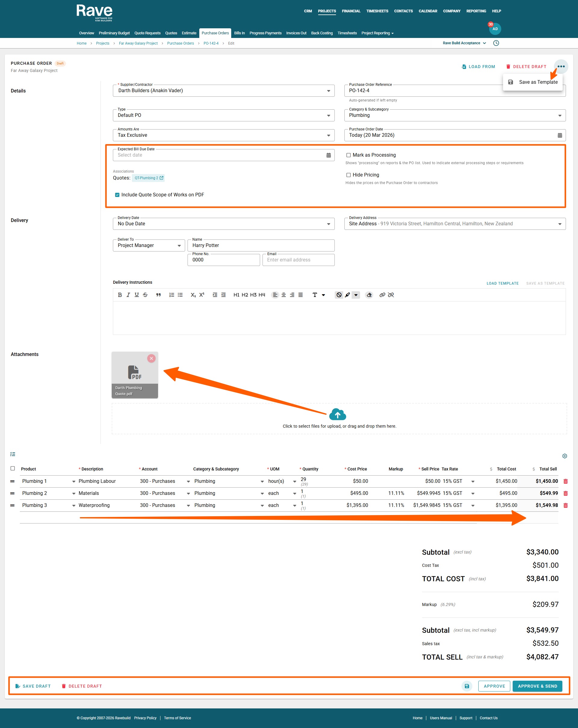Enable Mark as Processing checkbox
The width and height of the screenshot is (578, 728).
[x=348, y=155]
